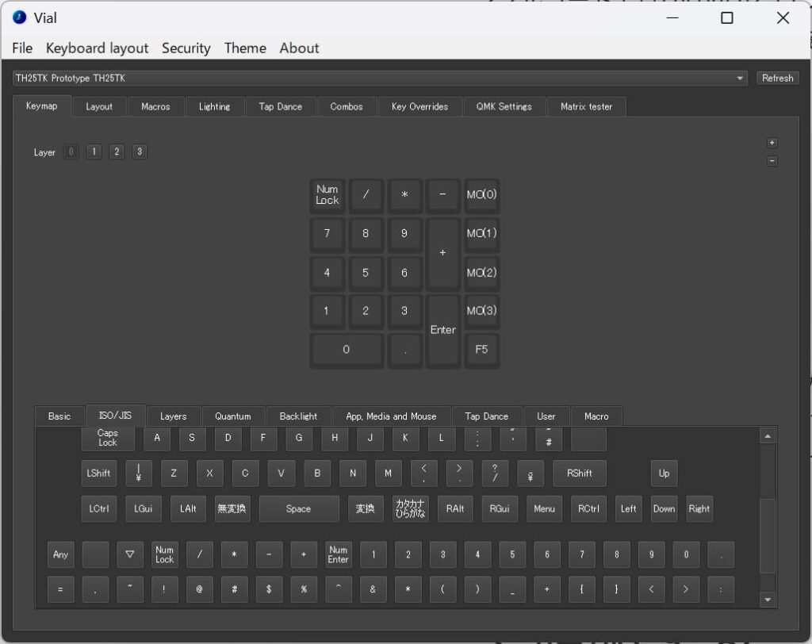The height and width of the screenshot is (644, 812).
Task: Click the plus zoom-in keymap icon
Action: pyautogui.click(x=772, y=143)
